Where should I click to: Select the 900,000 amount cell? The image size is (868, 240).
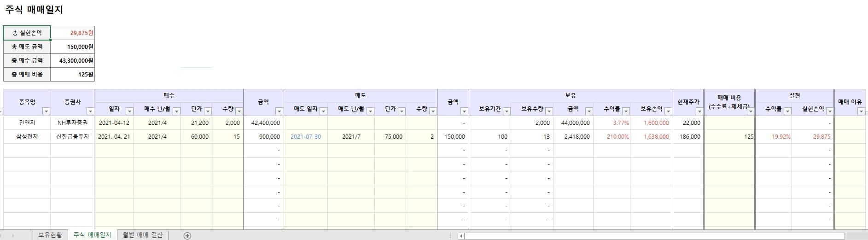tap(263, 137)
